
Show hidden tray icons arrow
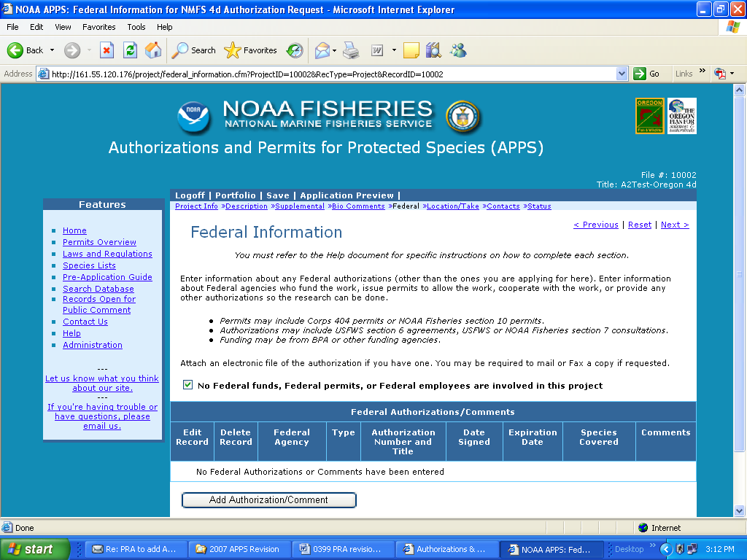pos(665,549)
